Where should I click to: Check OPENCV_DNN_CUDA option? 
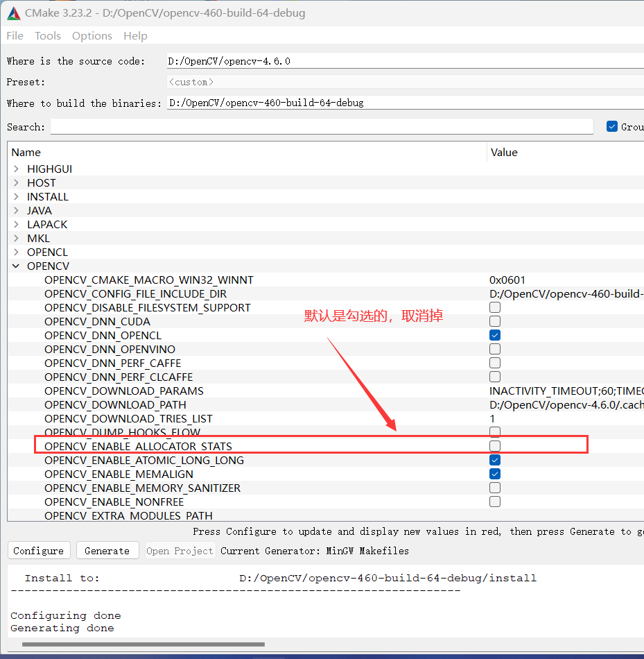[495, 321]
